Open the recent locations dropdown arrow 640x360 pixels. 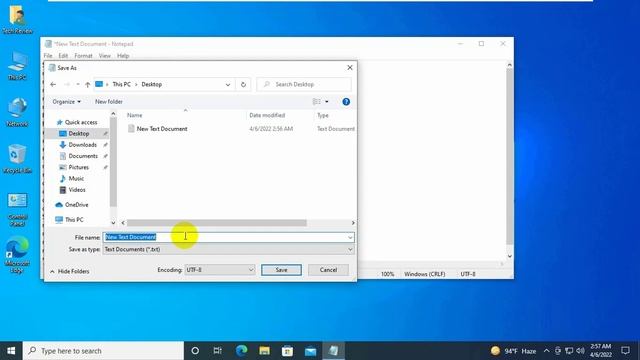point(78,84)
